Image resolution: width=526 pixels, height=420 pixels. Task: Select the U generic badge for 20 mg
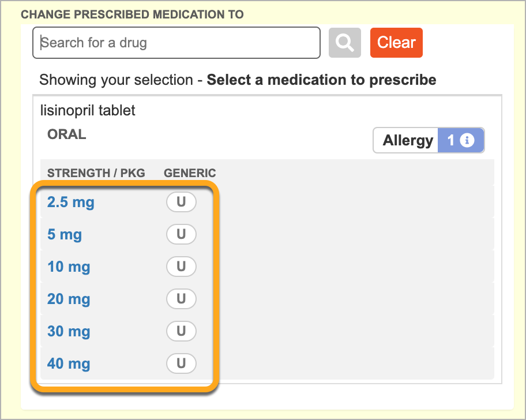(181, 299)
